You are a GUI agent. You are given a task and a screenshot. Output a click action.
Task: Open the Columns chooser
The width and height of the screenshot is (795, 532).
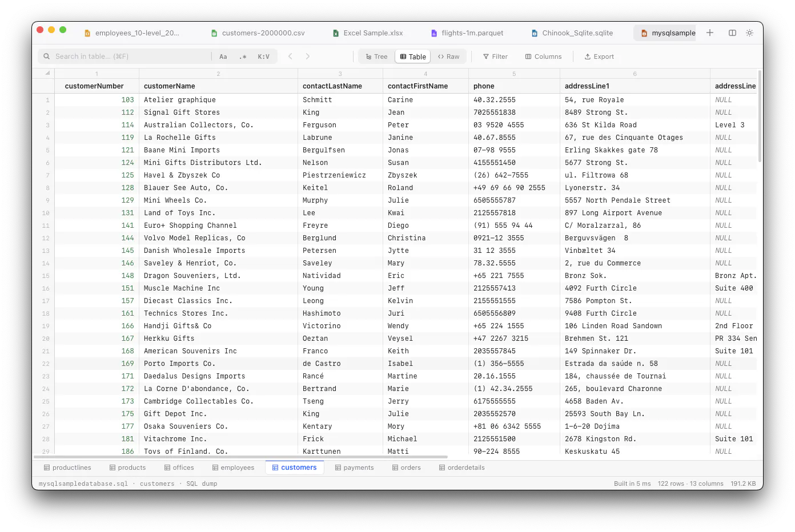coord(543,57)
